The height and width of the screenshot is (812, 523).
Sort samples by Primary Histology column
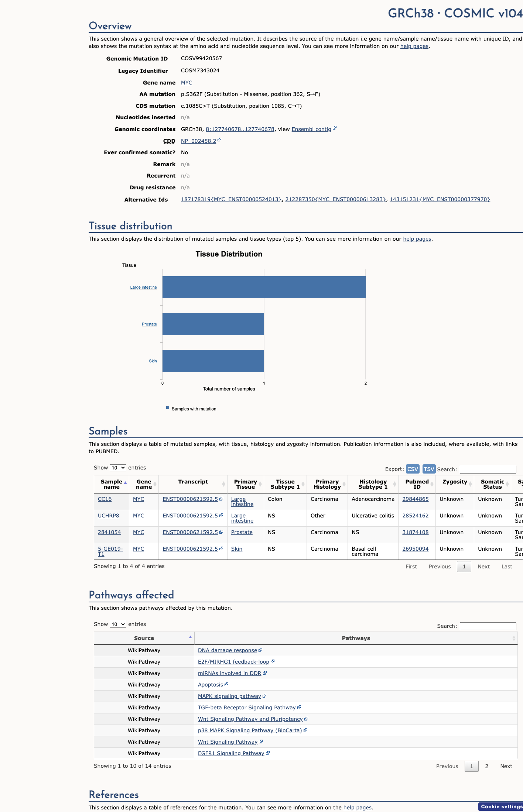(x=327, y=484)
